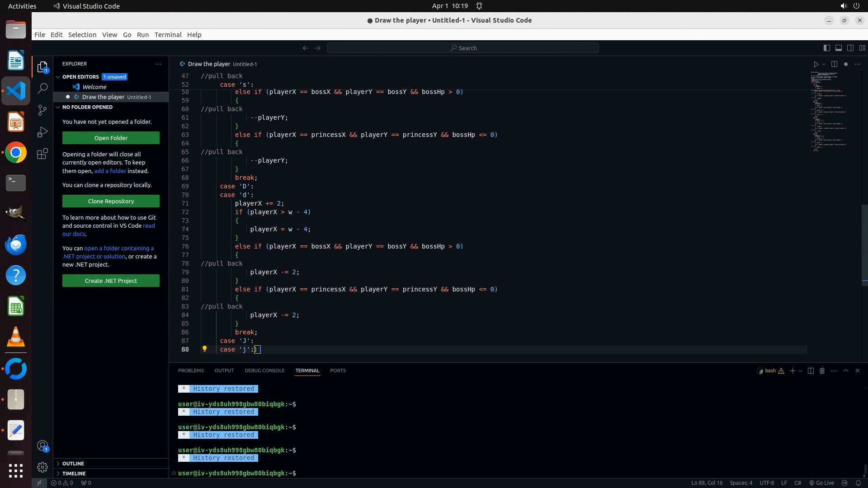Click the Accounts icon in activity bar
The width and height of the screenshot is (868, 488).
click(x=42, y=446)
